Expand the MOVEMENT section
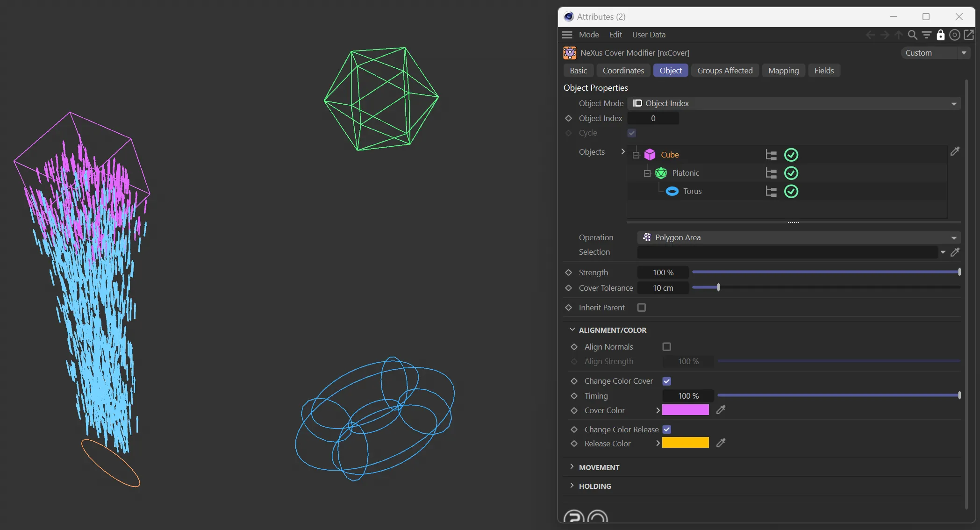980x530 pixels. tap(599, 467)
